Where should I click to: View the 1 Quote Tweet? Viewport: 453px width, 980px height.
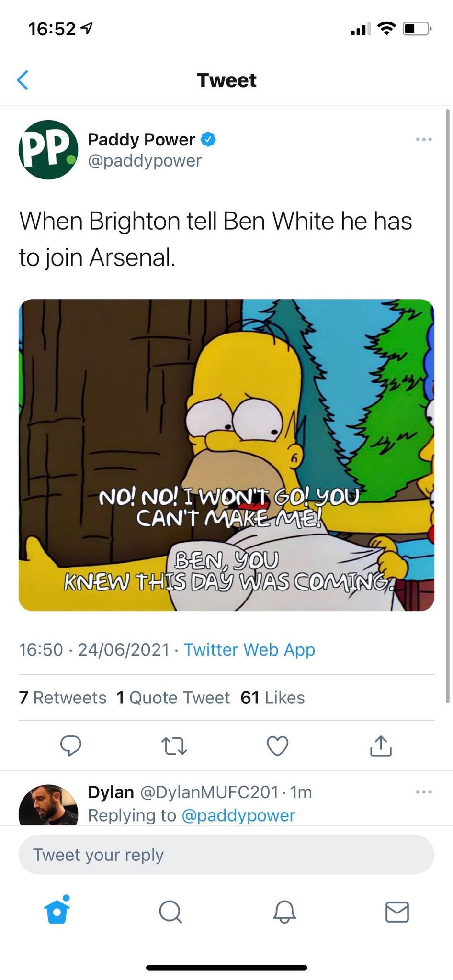pos(173,698)
